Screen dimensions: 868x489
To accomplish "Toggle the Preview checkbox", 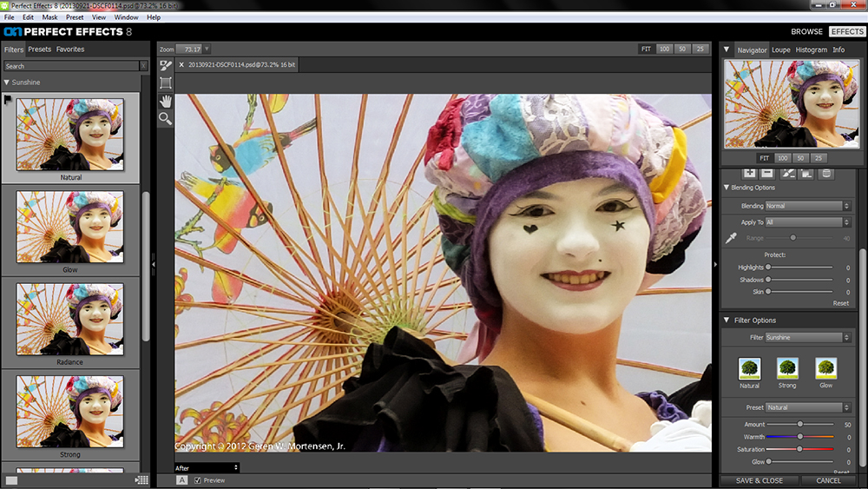I will tap(198, 480).
